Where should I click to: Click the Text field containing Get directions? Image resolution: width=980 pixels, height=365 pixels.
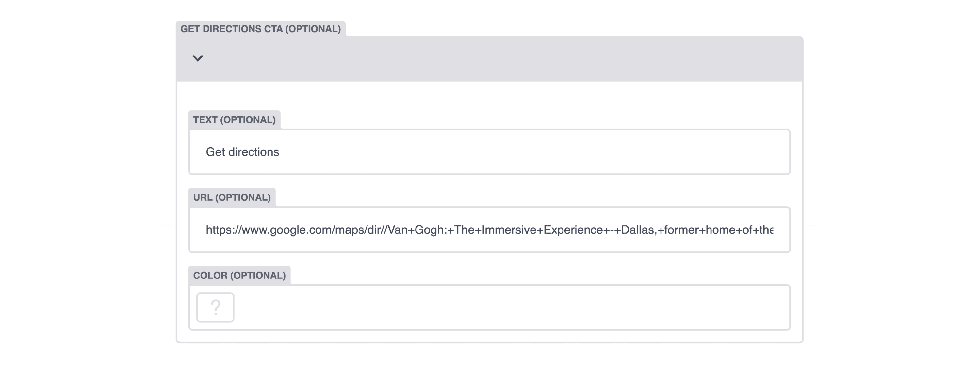tap(490, 152)
